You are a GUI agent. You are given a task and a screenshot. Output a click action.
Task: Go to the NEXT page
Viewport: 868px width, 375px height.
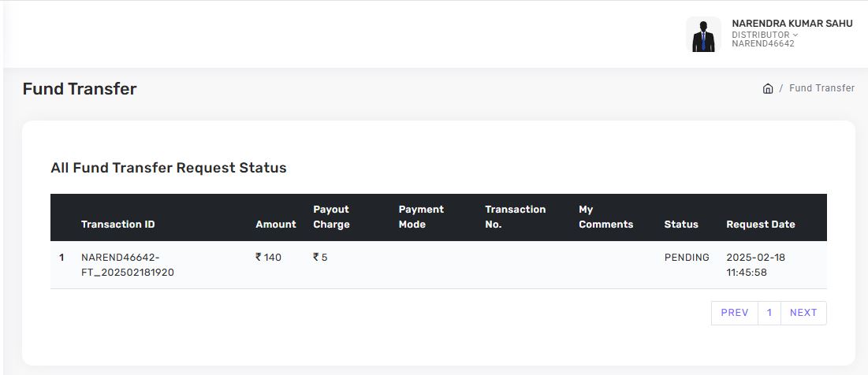point(803,313)
